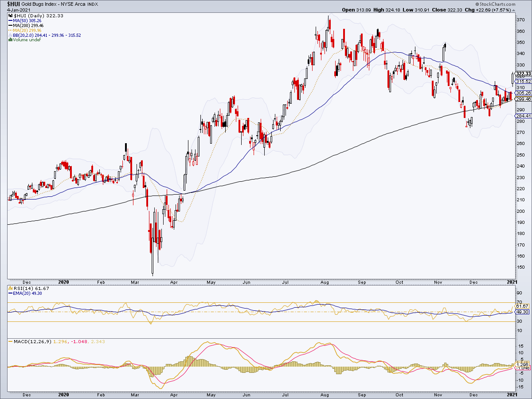Click the 370 price axis label
532x399 pixels.
coord(521,20)
